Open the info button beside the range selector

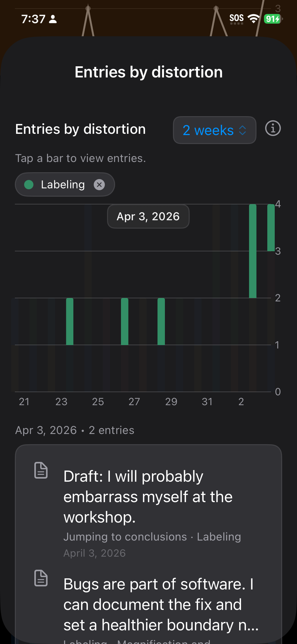point(273,129)
